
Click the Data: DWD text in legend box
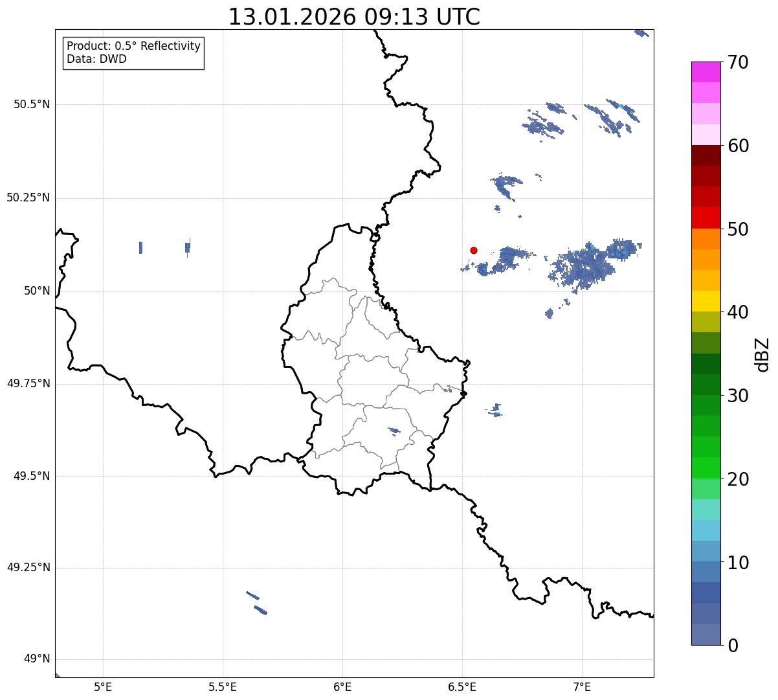pyautogui.click(x=96, y=59)
